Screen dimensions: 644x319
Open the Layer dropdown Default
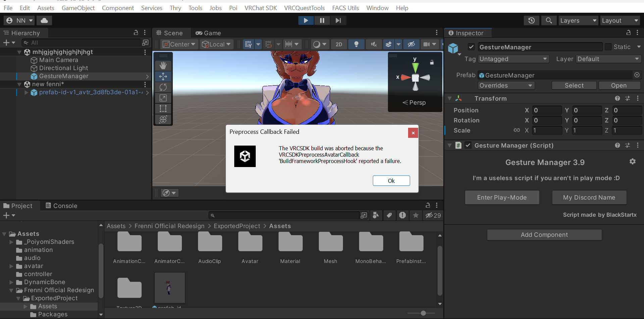608,59
